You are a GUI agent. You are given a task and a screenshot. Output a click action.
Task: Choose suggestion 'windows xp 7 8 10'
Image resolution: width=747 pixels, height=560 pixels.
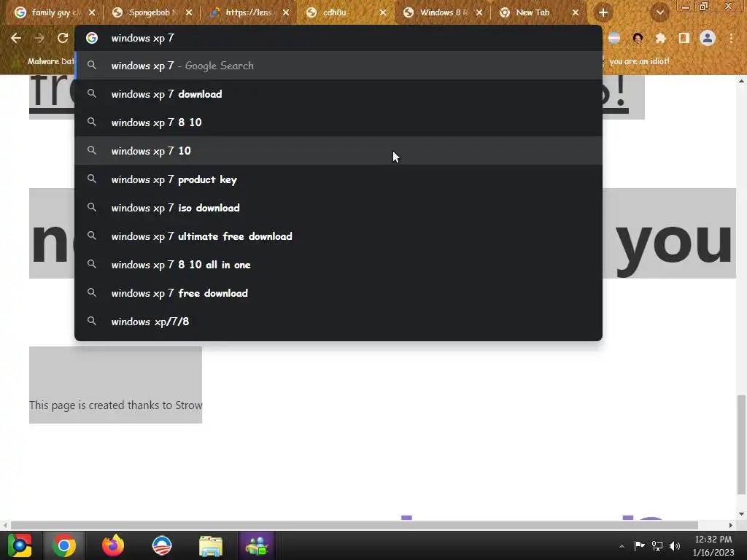tap(338, 122)
